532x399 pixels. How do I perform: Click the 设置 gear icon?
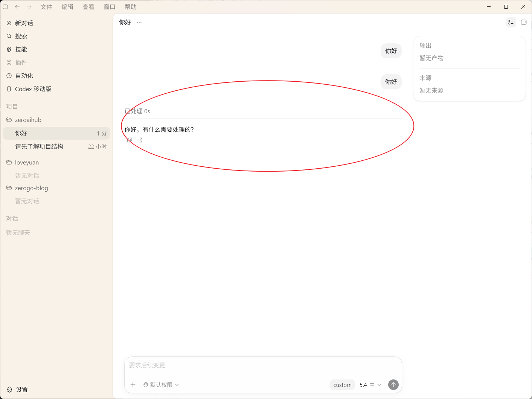pyautogui.click(x=9, y=390)
